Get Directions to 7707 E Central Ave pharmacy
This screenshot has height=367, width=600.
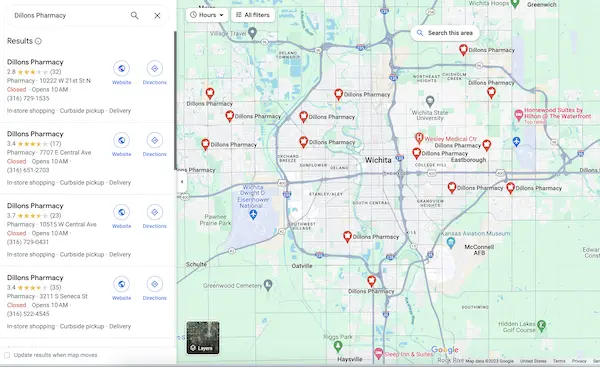[155, 144]
